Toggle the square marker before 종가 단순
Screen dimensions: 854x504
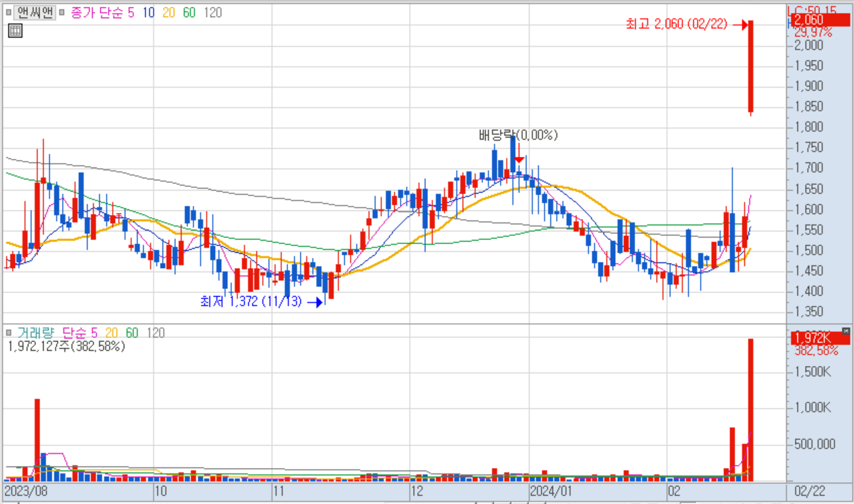(x=63, y=12)
